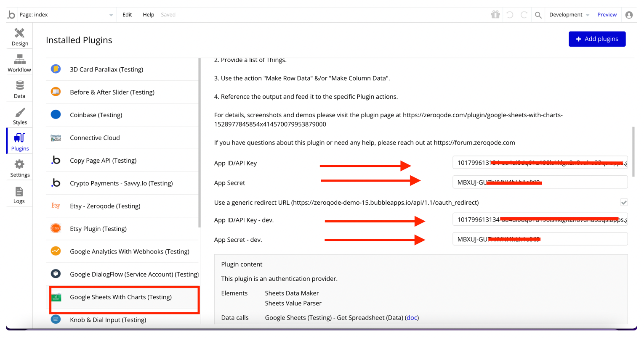Click the search magnifier icon
Image resolution: width=644 pixels, height=338 pixels.
tap(538, 15)
